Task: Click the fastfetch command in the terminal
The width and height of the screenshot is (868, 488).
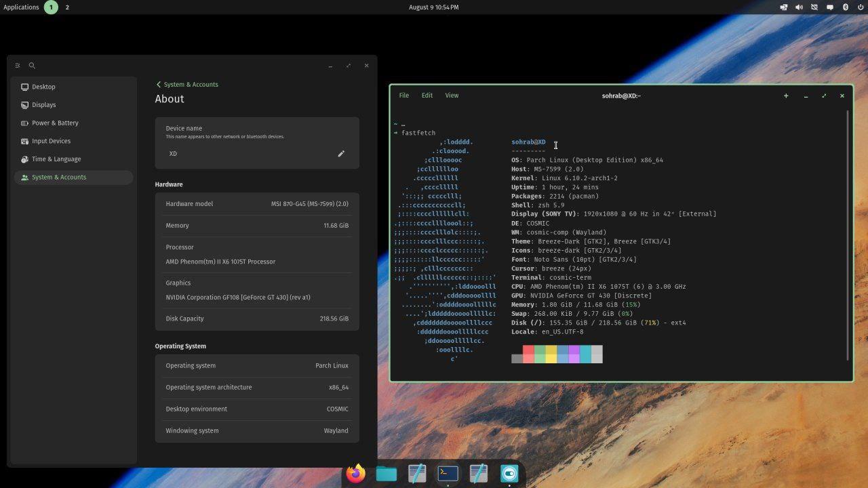Action: coord(418,133)
